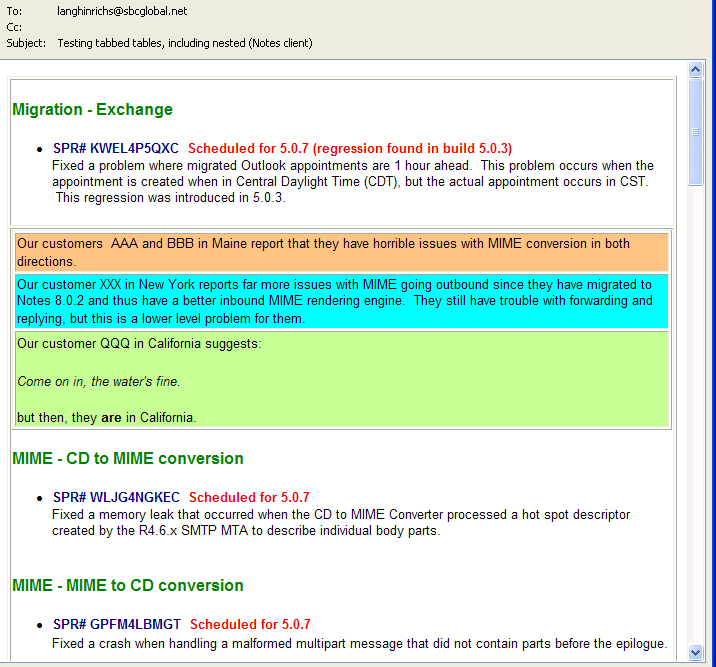Click the Migration - Exchange heading
The width and height of the screenshot is (716, 667).
(92, 110)
